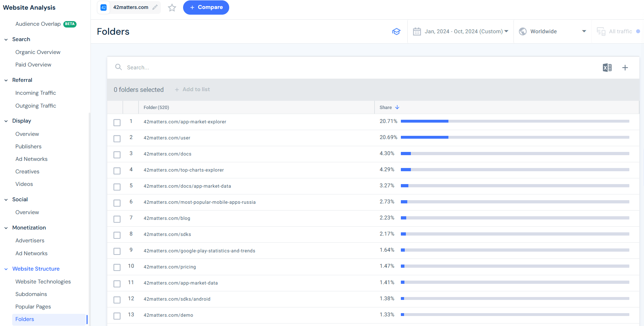Viewport: 644px width, 326px height.
Task: Open Outgoing Traffic page
Action: (36, 106)
